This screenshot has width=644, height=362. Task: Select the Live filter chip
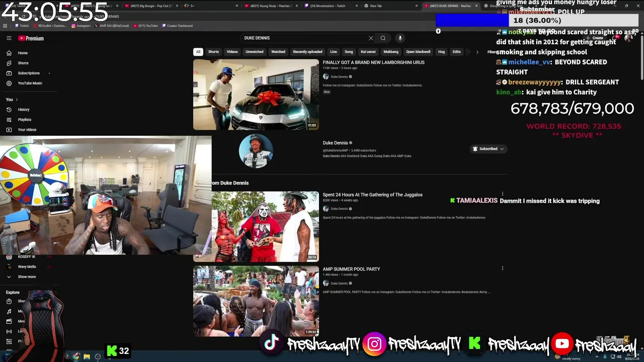(334, 52)
